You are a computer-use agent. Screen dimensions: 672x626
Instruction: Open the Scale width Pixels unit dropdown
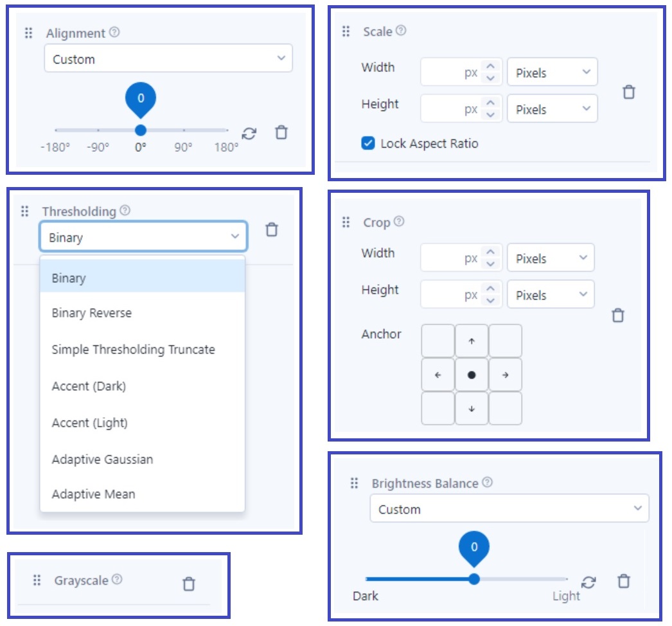click(x=553, y=72)
